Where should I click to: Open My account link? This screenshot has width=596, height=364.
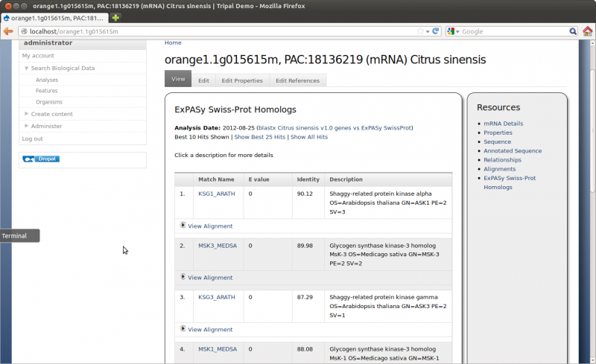click(38, 56)
